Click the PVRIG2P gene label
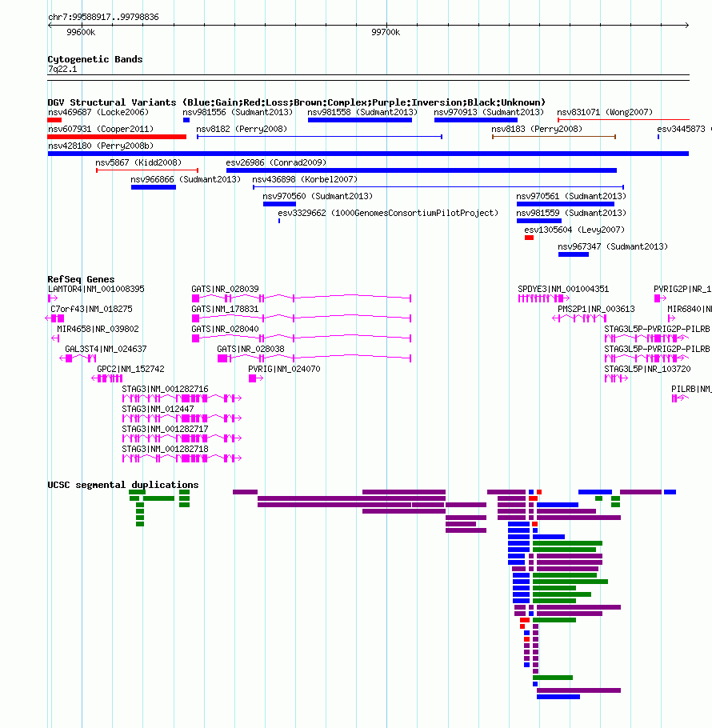The width and height of the screenshot is (712, 728). point(682,290)
